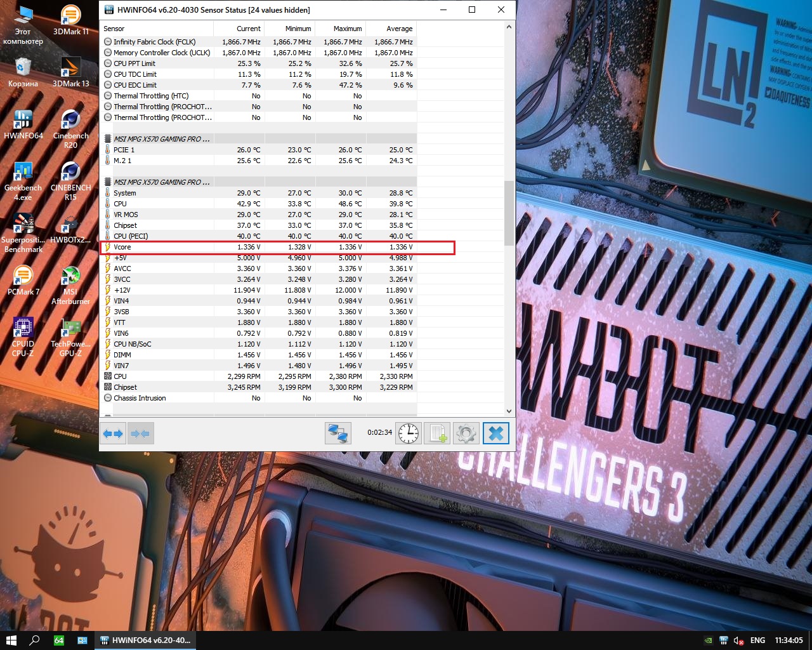Click the NVIDIA tray icon
This screenshot has width=812, height=650.
709,640
